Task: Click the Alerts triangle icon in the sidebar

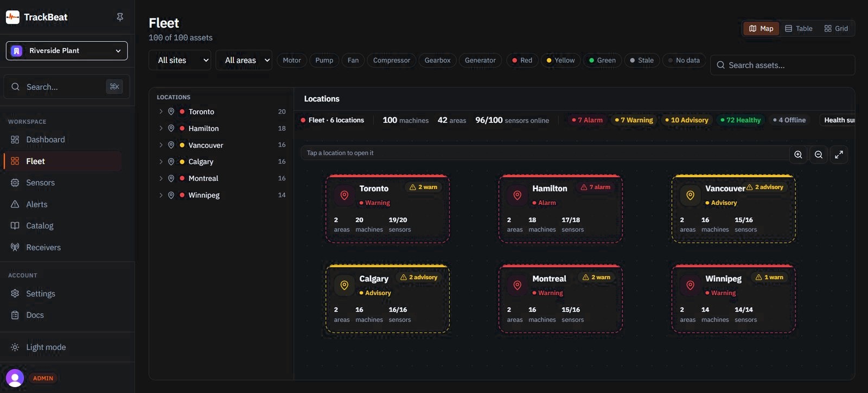Action: click(15, 204)
